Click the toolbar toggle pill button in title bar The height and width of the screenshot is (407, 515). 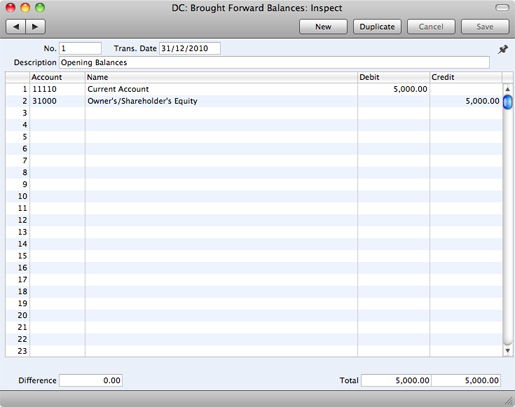click(502, 8)
